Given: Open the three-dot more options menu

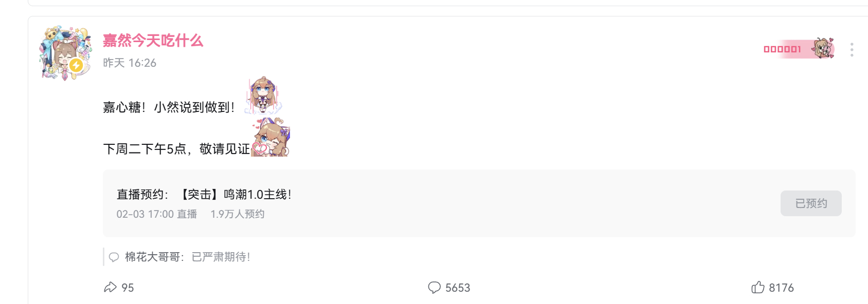Looking at the screenshot, I should tap(852, 49).
